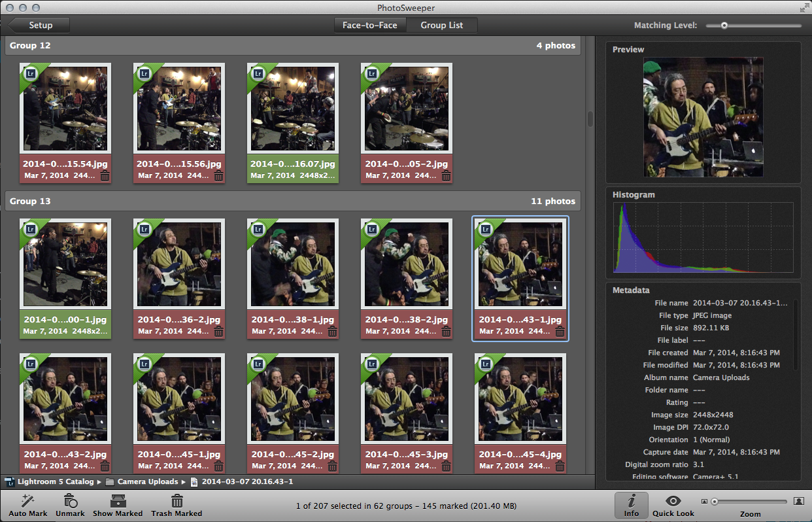Select thumbnail 2014-0....15.54.jpg in Group 12
Screen dimensions: 812x522
coord(65,109)
